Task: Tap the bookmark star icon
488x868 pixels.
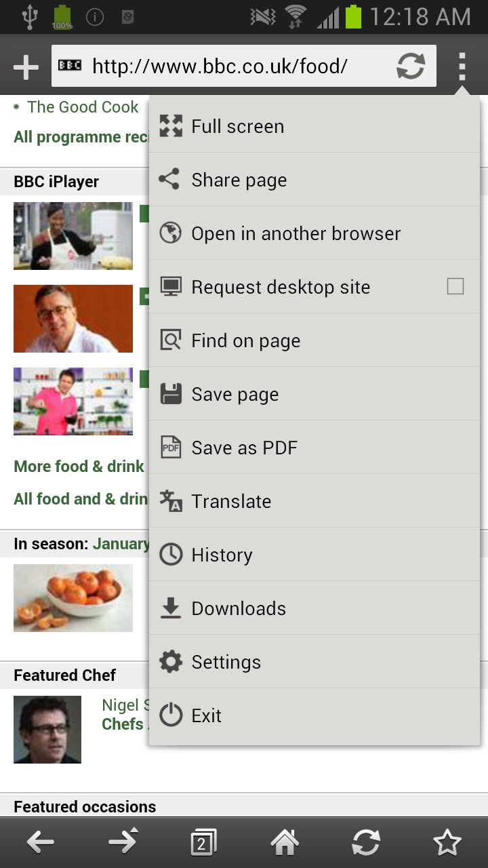Action: [447, 842]
